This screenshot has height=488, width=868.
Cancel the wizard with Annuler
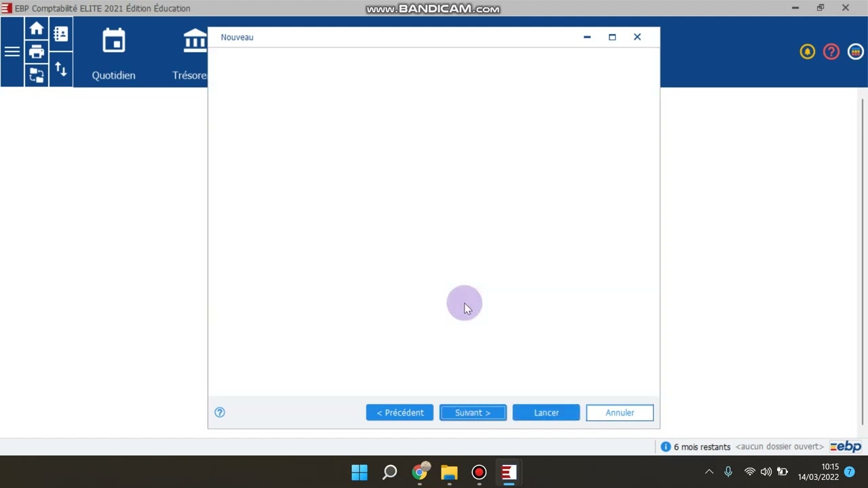pyautogui.click(x=620, y=413)
